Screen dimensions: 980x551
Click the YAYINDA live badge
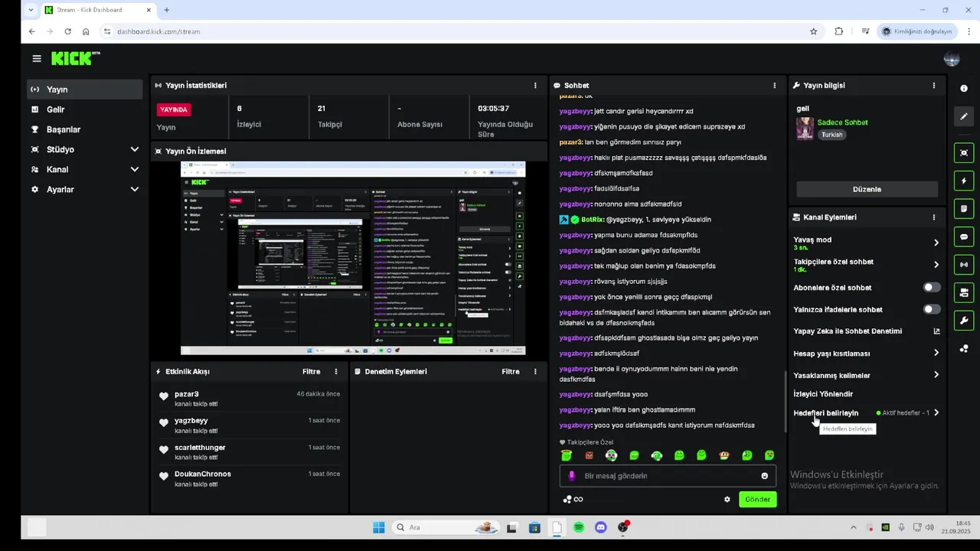(174, 109)
